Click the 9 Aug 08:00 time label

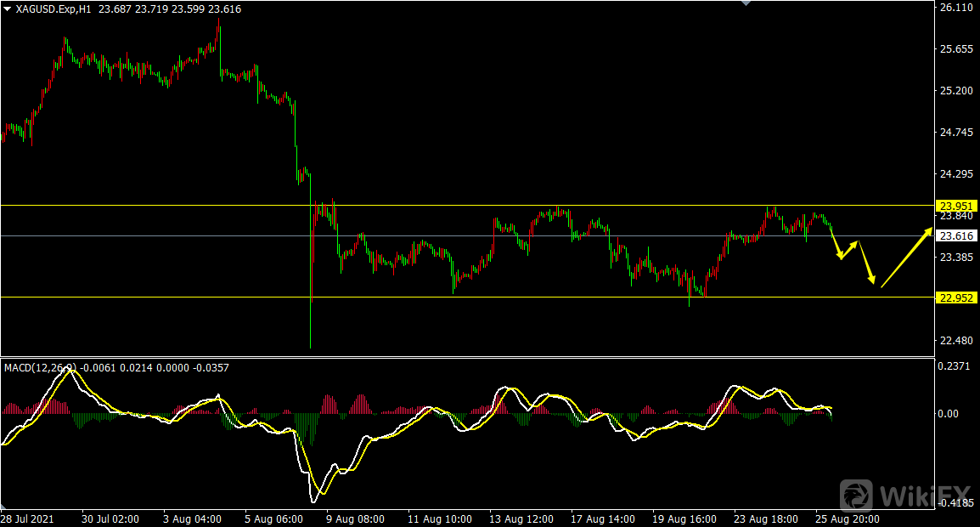click(355, 518)
